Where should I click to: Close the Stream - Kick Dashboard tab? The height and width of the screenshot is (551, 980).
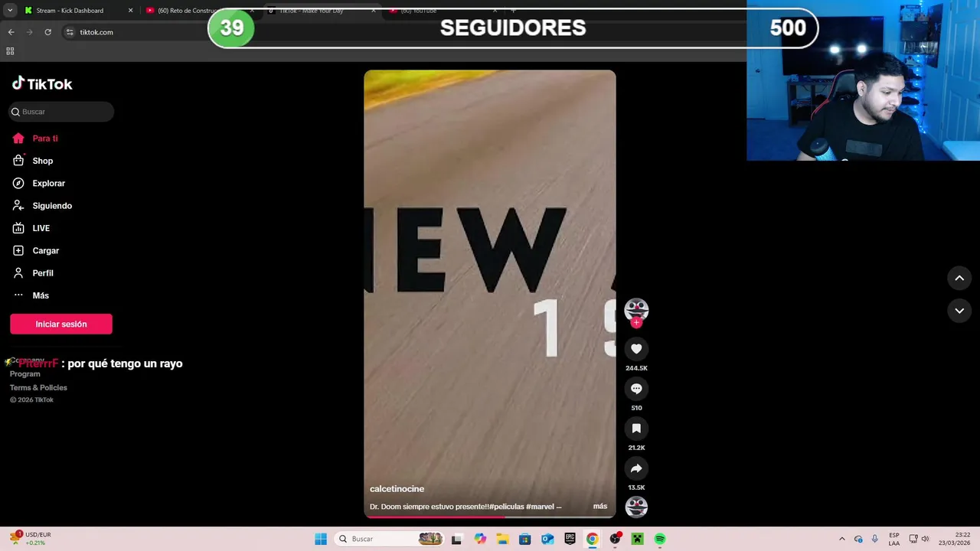tap(130, 11)
